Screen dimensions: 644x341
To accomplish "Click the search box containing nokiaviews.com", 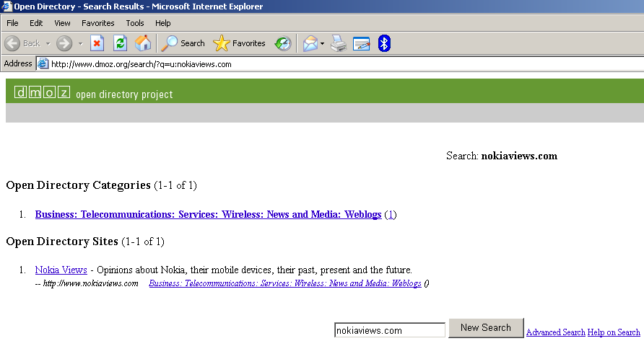I will pos(390,330).
